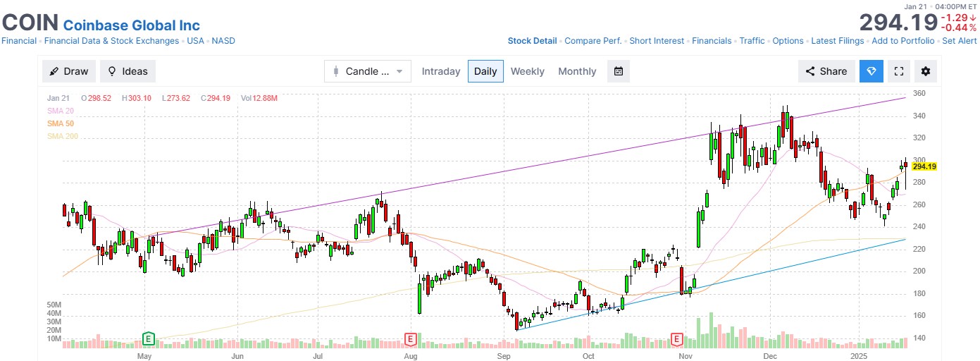This screenshot has width=980, height=361.
Task: Click the NASD exchange link
Action: click(x=223, y=41)
